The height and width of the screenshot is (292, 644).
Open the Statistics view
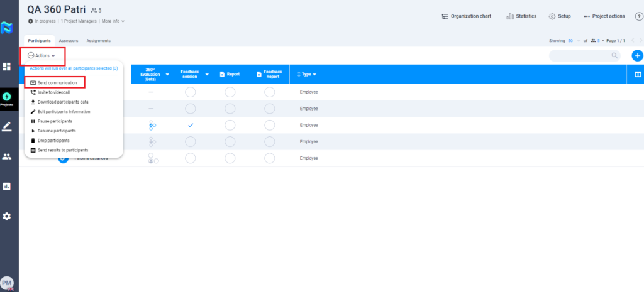tap(521, 16)
